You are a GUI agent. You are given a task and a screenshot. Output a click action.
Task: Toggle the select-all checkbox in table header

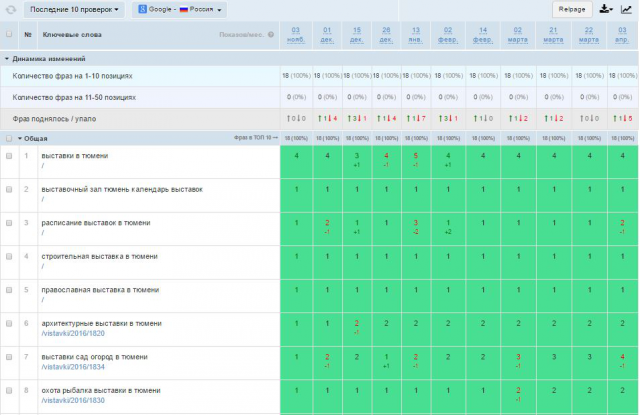9,34
